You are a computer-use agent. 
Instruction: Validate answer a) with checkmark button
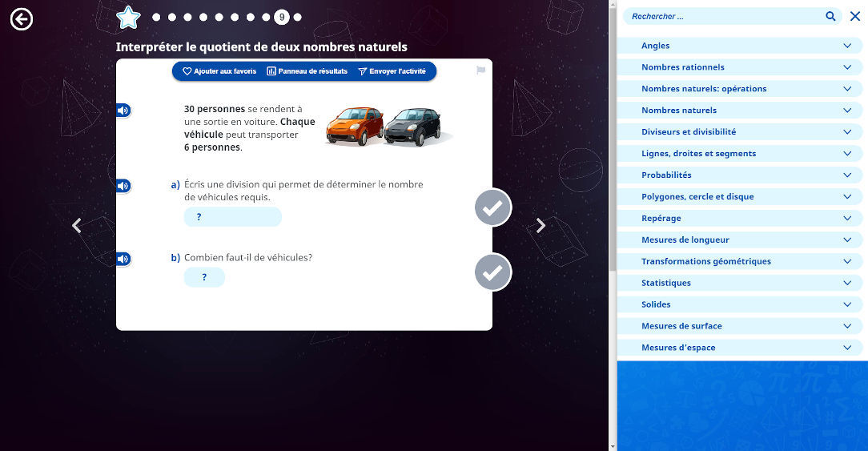[492, 207]
